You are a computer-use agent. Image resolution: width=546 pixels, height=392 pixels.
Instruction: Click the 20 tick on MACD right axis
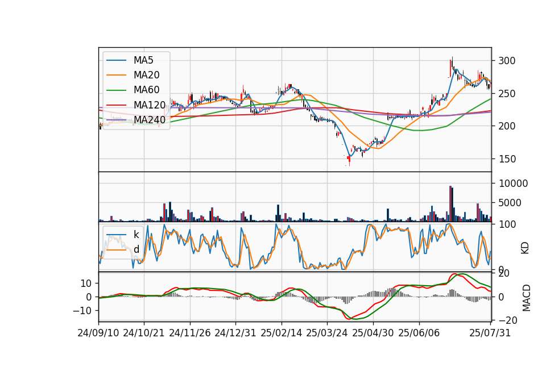(504, 274)
